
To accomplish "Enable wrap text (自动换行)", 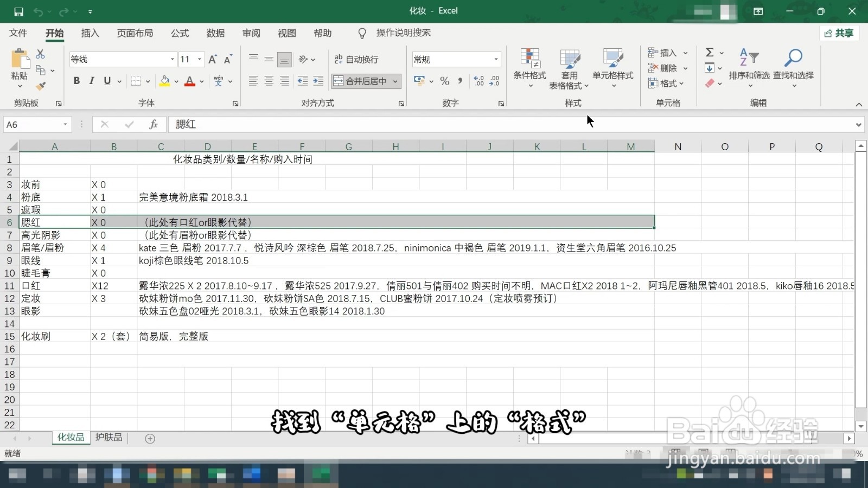I will point(356,59).
